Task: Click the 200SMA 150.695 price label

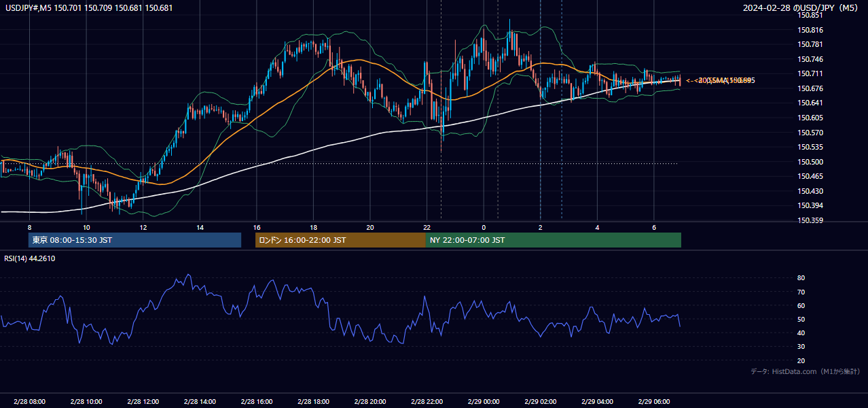Action: pos(721,80)
